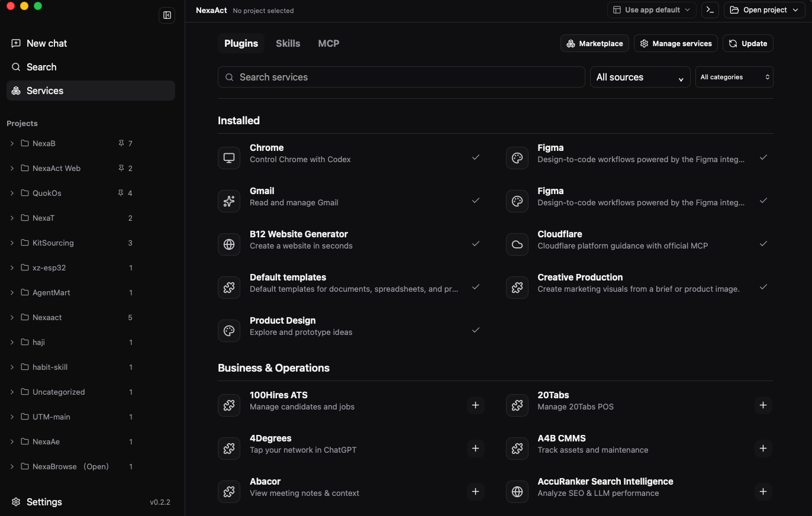The image size is (812, 516).
Task: Toggle the installed checkmark for Gmail
Action: pos(475,201)
